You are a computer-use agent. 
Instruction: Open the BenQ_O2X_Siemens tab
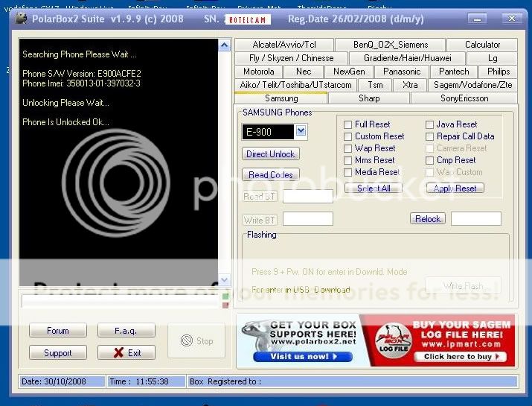(x=390, y=45)
